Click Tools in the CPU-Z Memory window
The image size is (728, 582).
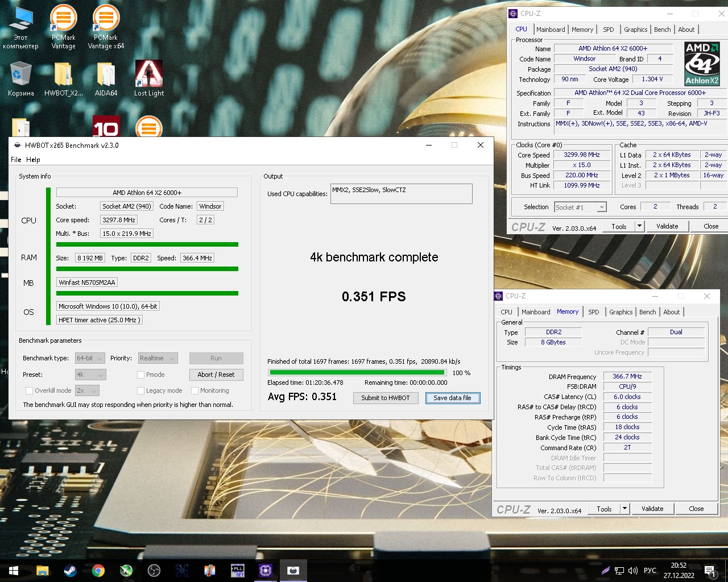coord(604,509)
